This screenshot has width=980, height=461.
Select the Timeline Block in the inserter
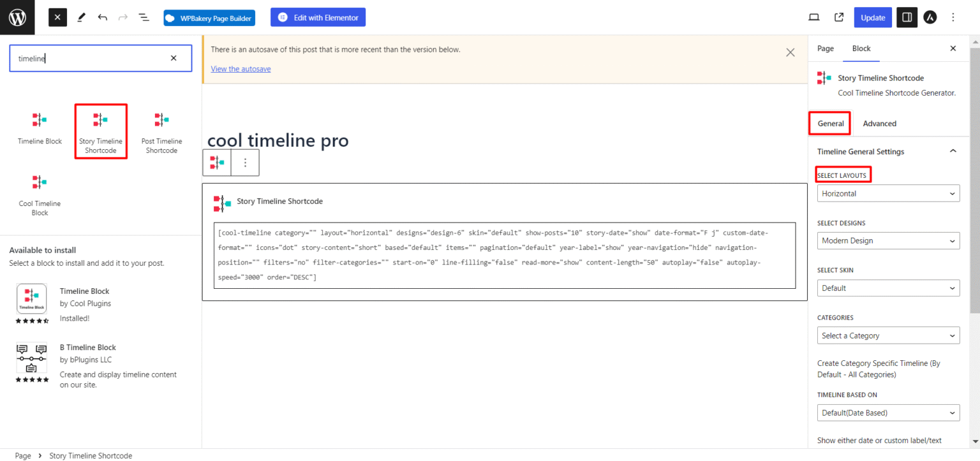[39, 128]
